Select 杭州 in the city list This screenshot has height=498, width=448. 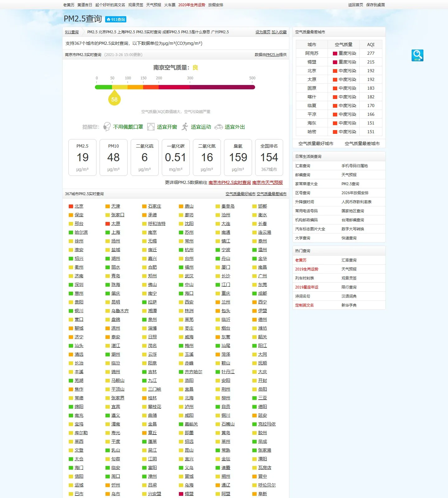(189, 250)
